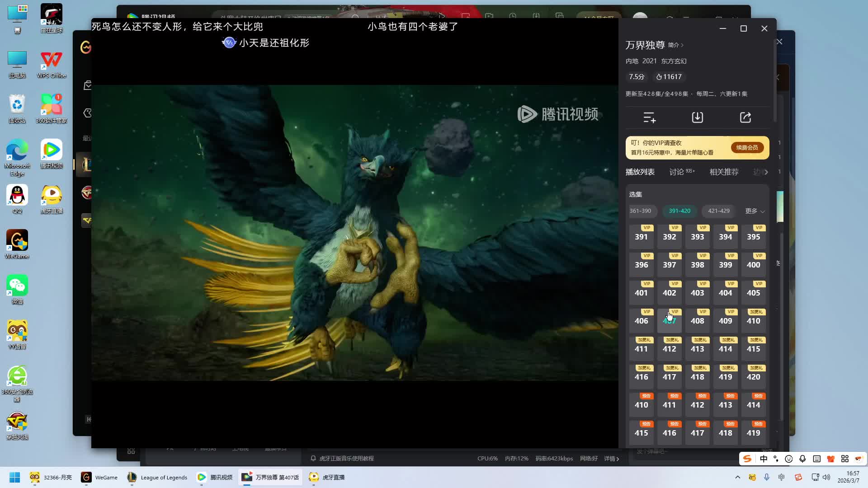Image resolution: width=868 pixels, height=488 pixels.
Task: Toggle Sogou Chinese/English input mode
Action: pos(764,459)
